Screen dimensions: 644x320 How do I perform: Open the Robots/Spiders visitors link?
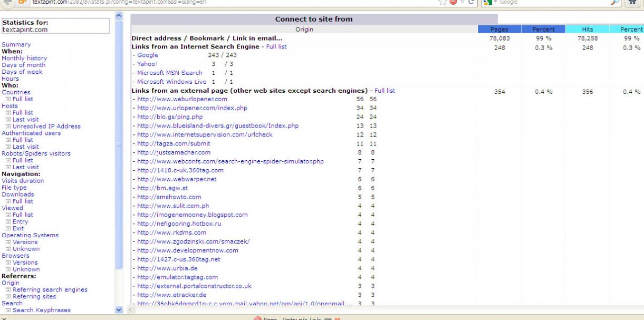(36, 154)
